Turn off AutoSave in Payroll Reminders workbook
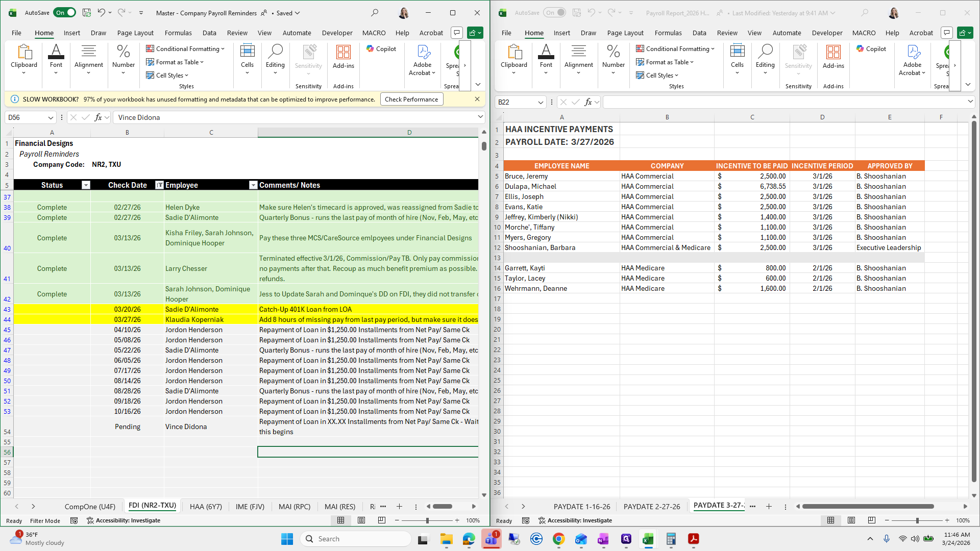The image size is (980, 551). pyautogui.click(x=65, y=13)
